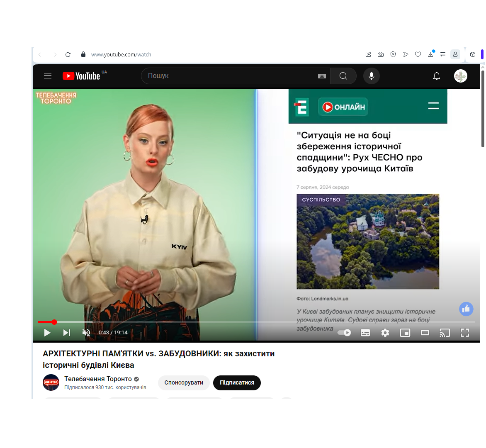Screen dimensions: 486x448
Task: Click the magnifying glass search button
Action: coord(343,76)
